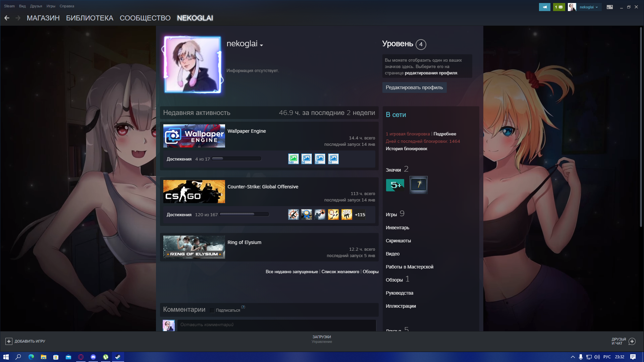This screenshot has height=362, width=644.
Task: Click the first CS:GO achievement icon
Action: click(x=293, y=215)
